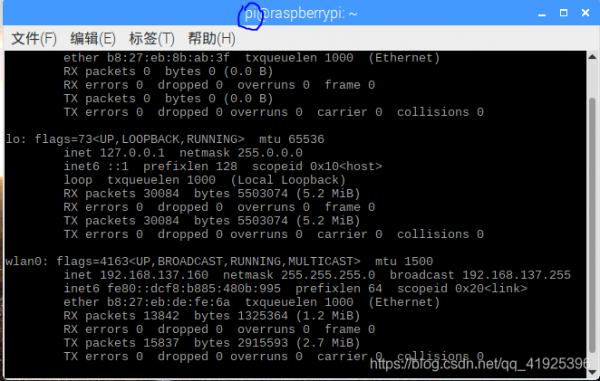
Task: Maximize the terminal window
Action: point(563,13)
